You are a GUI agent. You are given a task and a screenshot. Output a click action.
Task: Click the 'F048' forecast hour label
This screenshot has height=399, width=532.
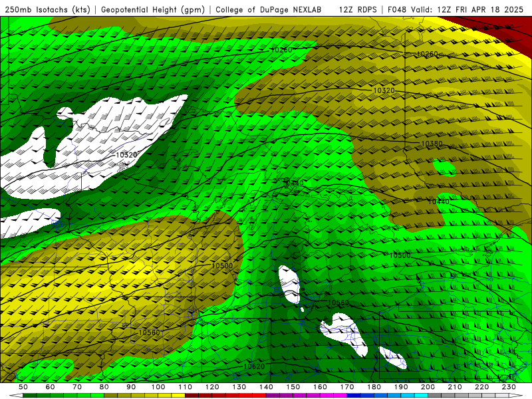click(397, 10)
